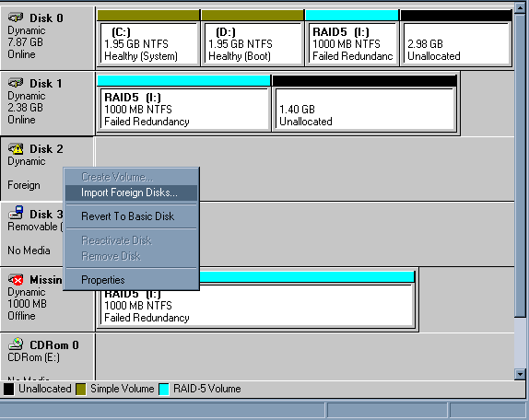Click the 7.87 GB size on Disk 0
This screenshot has width=529, height=420.
click(x=25, y=42)
